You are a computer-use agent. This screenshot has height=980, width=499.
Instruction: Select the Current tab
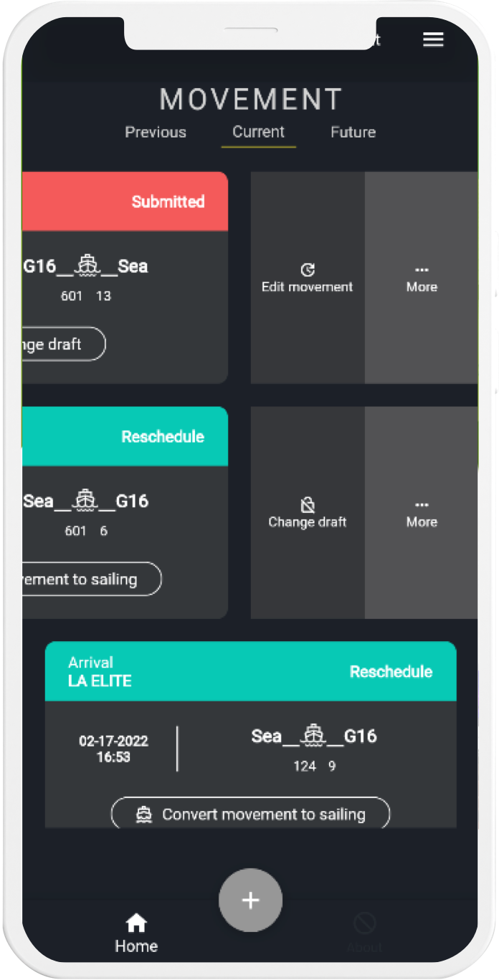pyautogui.click(x=257, y=132)
